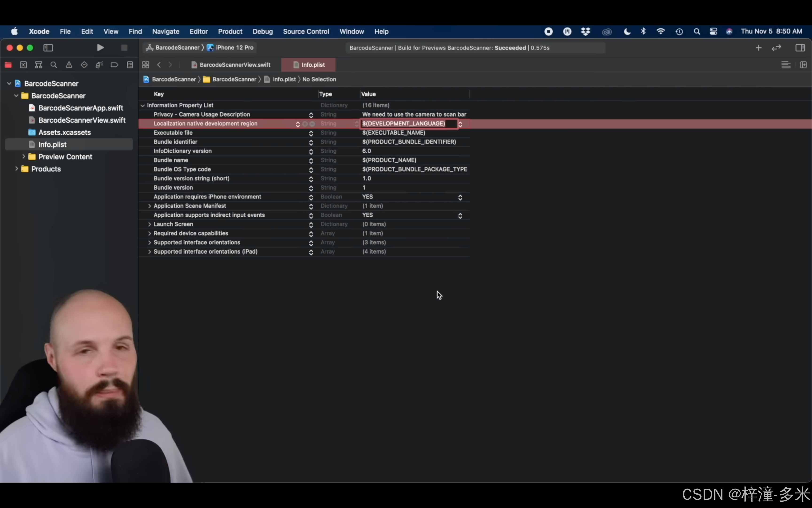
Task: Run the app with the Play button
Action: pyautogui.click(x=100, y=48)
